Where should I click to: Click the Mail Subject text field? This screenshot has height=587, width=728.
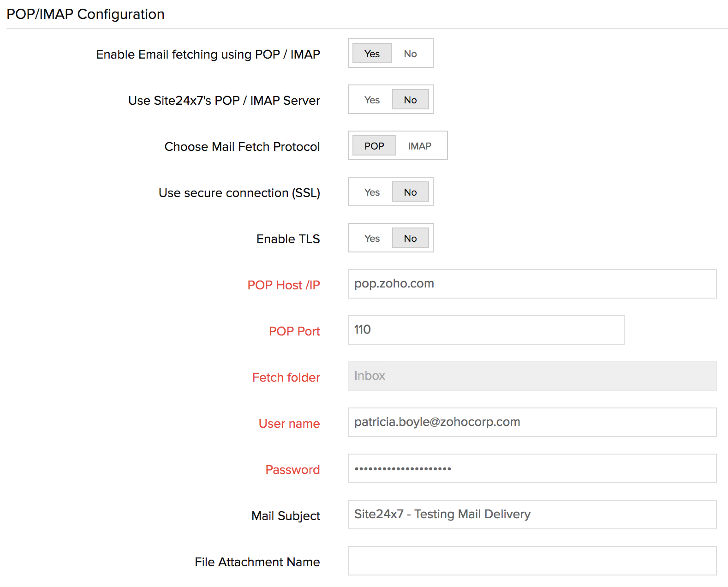(531, 515)
